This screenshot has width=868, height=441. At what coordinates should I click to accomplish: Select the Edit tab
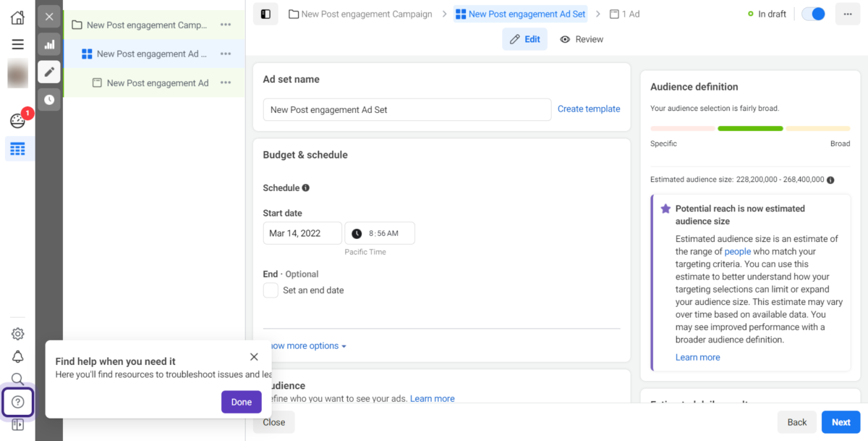click(x=524, y=39)
